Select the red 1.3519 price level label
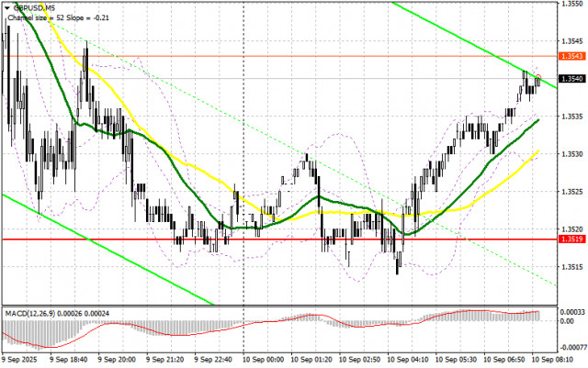The image size is (588, 368). [571, 240]
